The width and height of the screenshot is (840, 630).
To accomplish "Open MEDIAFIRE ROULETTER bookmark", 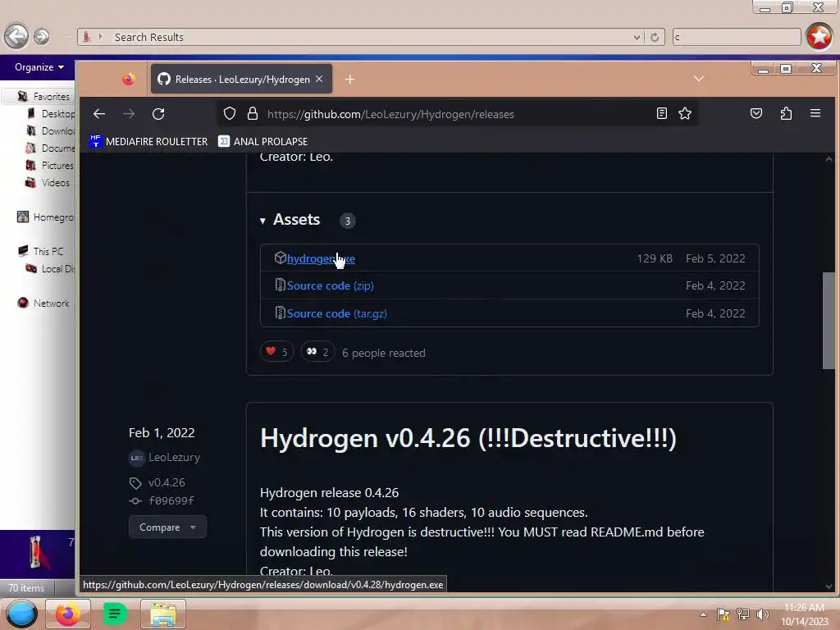I will [148, 141].
